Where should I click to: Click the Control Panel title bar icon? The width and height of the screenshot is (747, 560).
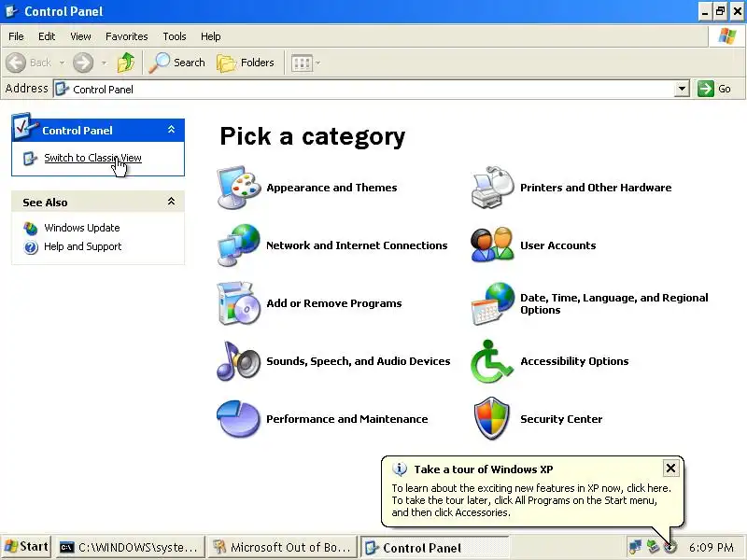coord(11,11)
